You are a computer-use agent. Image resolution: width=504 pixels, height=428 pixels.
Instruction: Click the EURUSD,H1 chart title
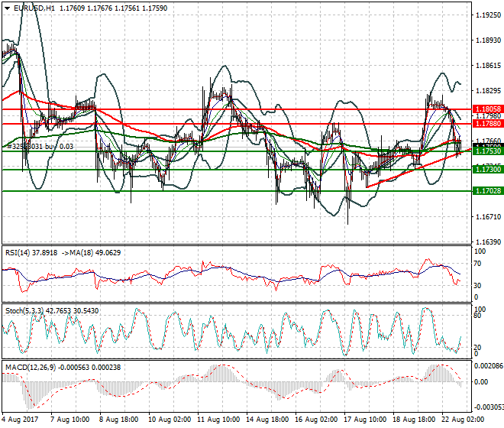[x=34, y=8]
